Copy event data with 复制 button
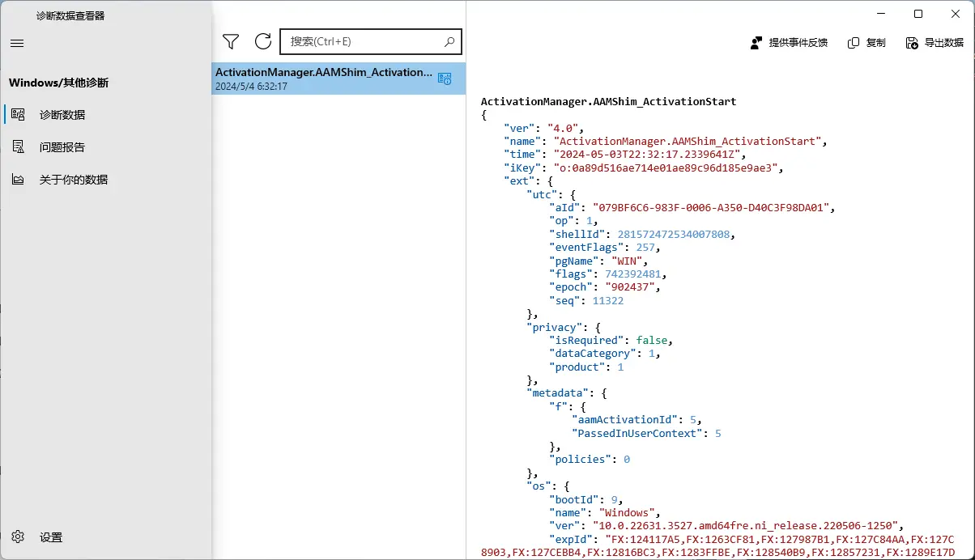 (866, 43)
